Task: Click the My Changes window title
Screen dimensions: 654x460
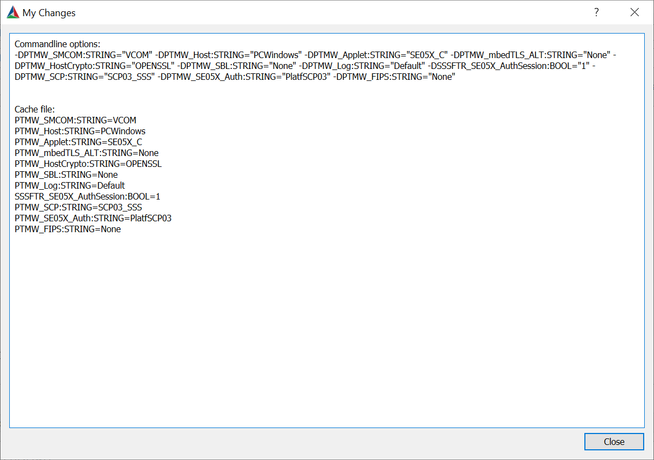Action: pyautogui.click(x=49, y=13)
